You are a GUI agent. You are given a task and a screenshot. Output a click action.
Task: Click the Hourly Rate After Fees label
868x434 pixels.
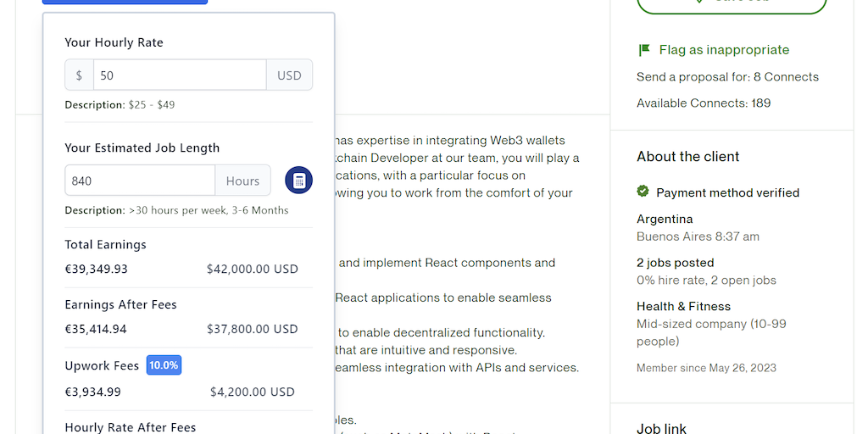pos(131,427)
